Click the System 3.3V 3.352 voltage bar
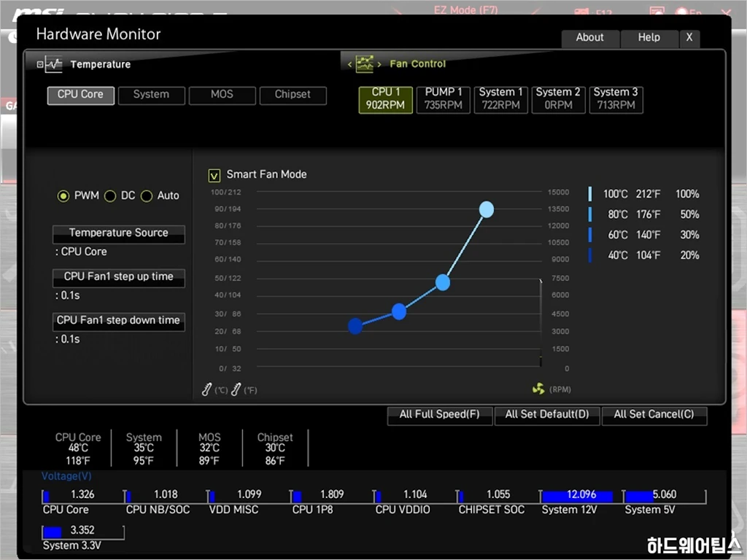 (x=83, y=532)
